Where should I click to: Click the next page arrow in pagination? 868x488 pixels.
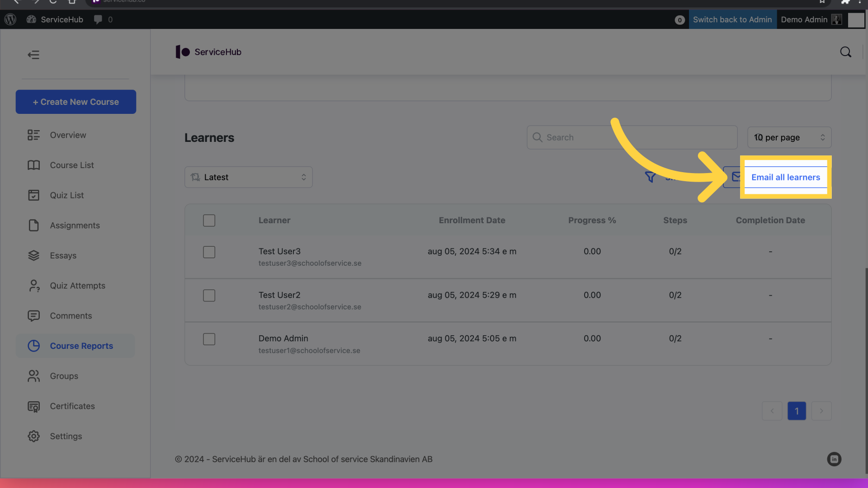[x=821, y=411]
